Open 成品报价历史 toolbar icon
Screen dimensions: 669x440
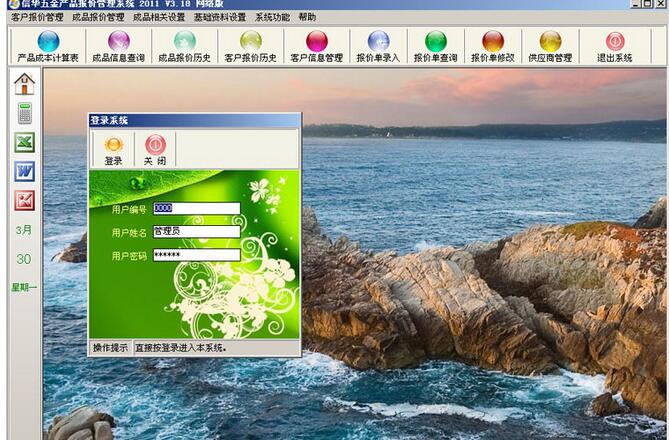[184, 47]
